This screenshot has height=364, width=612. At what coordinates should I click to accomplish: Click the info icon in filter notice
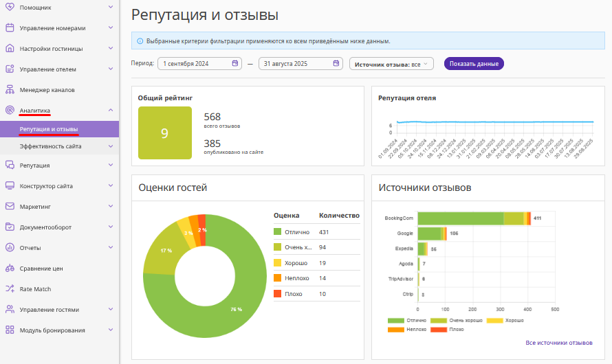click(140, 41)
